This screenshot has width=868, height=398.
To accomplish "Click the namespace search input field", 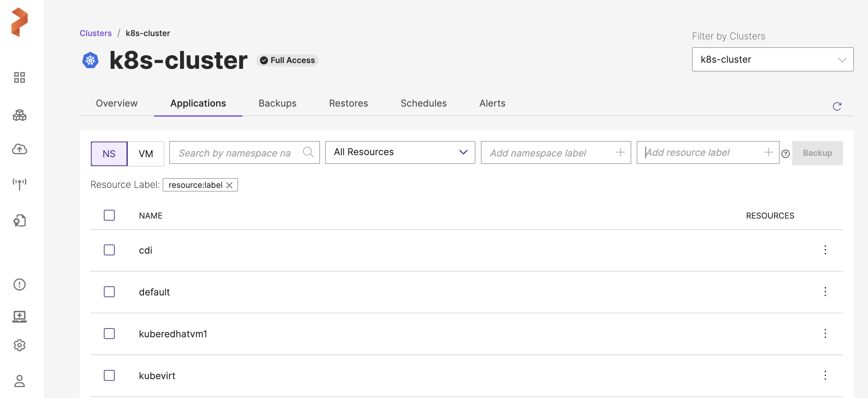I will 236,153.
